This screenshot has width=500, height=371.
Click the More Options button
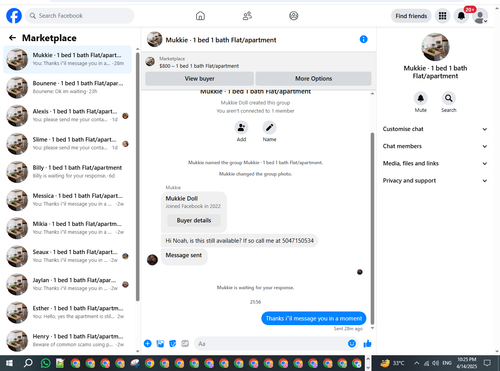click(x=313, y=79)
